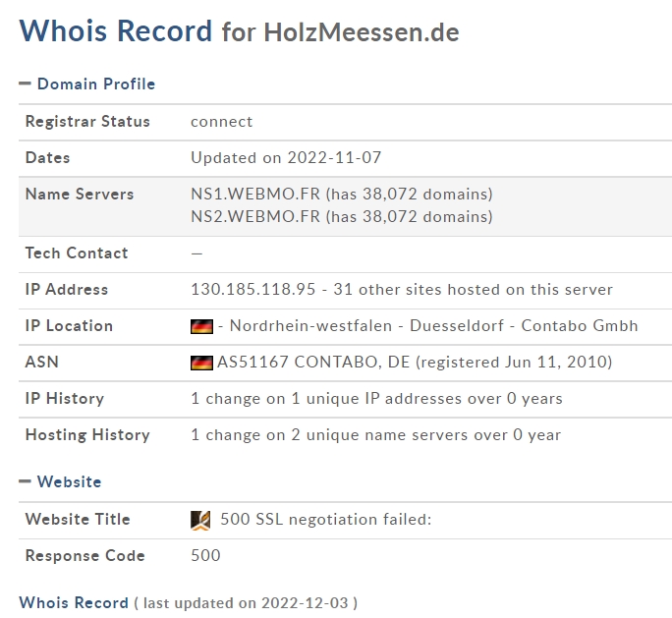This screenshot has height=618, width=672.
Task: Select the 'Updated on 2022-11-07' text
Action: (286, 158)
